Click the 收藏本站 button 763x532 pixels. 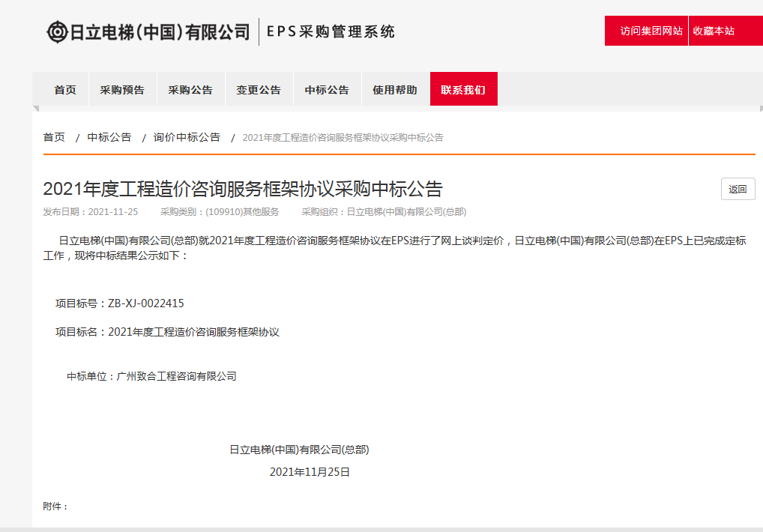(713, 31)
